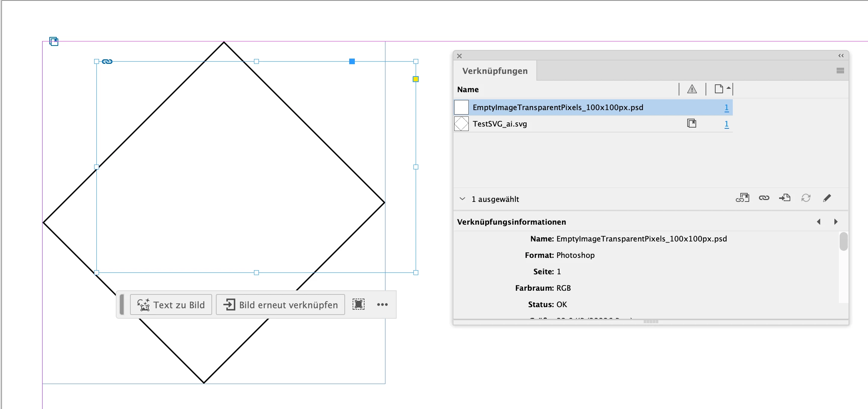This screenshot has height=409, width=868.
Task: Sort links by the page column header
Action: click(719, 89)
